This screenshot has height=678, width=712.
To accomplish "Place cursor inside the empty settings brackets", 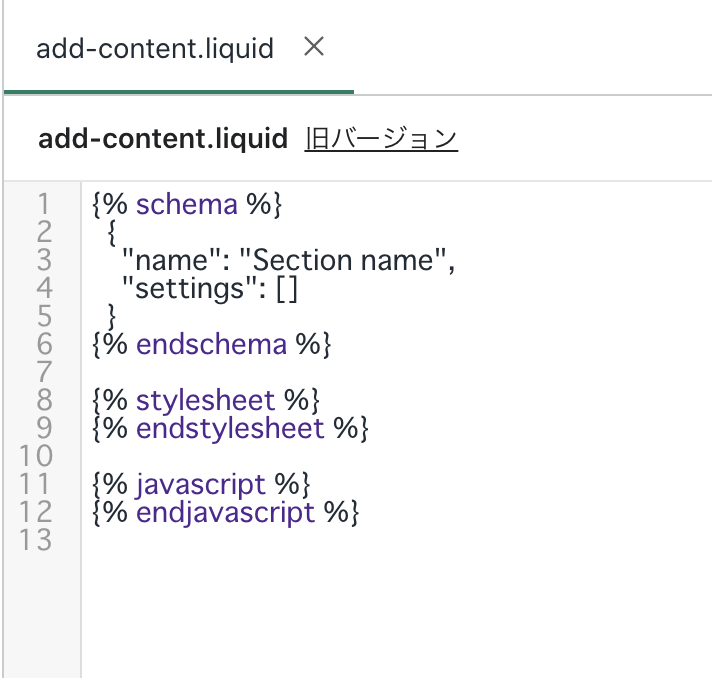I will (287, 289).
